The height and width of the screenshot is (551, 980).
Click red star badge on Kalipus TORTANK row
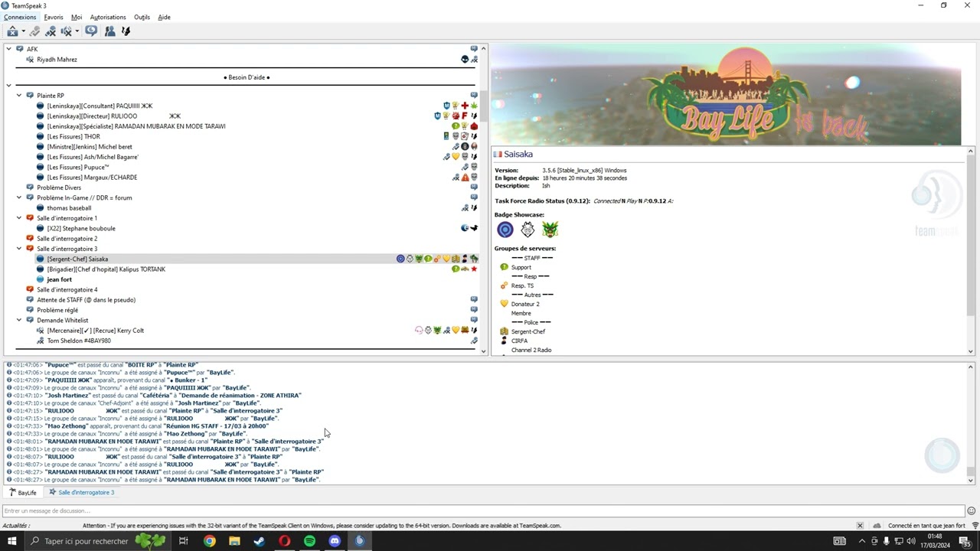pyautogui.click(x=474, y=269)
